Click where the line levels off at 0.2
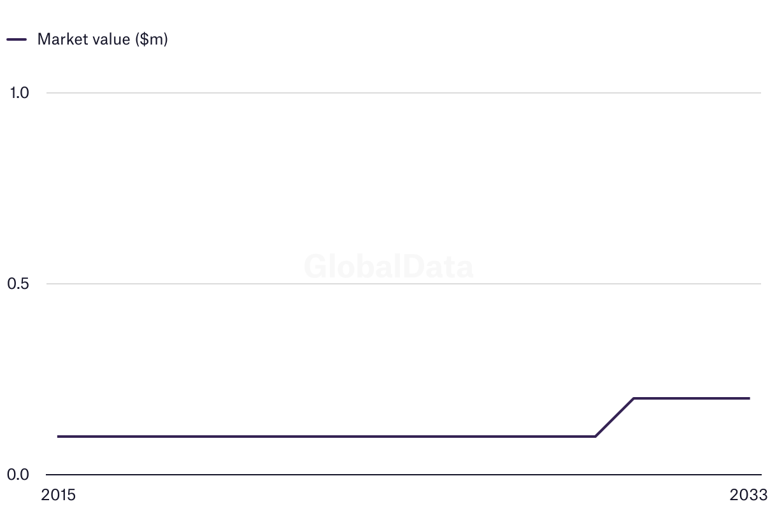Screen dimensions: 777x532 pos(634,398)
